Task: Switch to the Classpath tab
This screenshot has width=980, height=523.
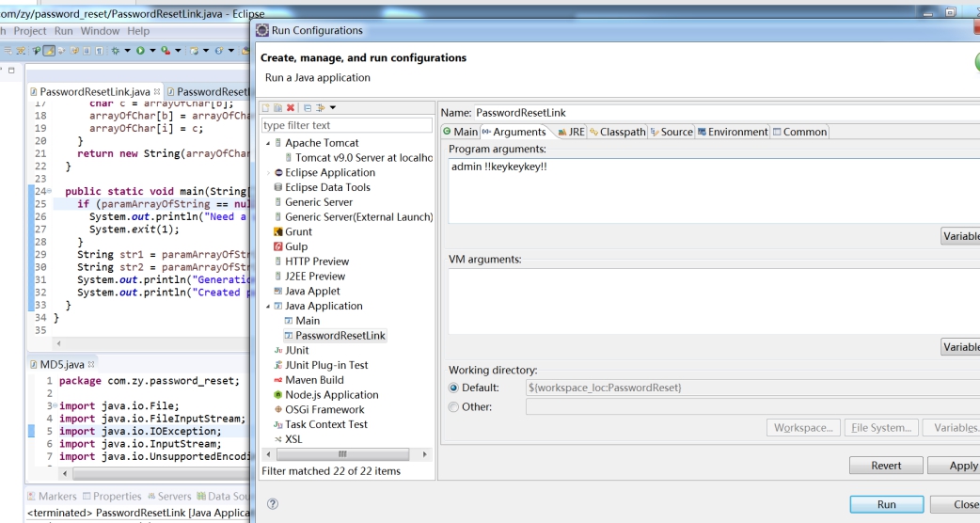Action: tap(618, 132)
